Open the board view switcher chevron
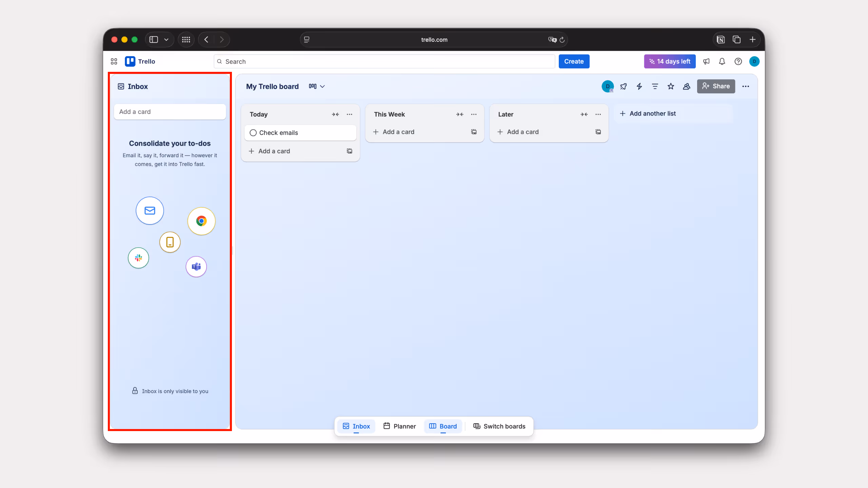 point(322,86)
